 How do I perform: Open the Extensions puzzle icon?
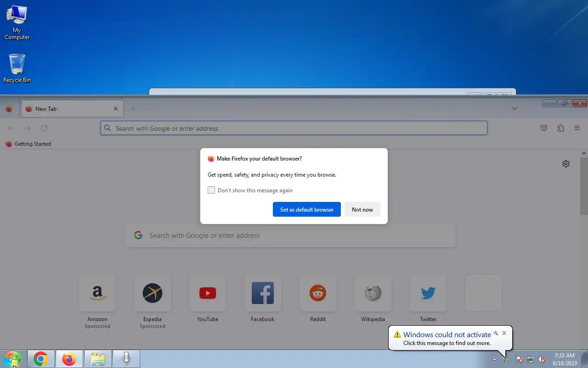(x=560, y=128)
